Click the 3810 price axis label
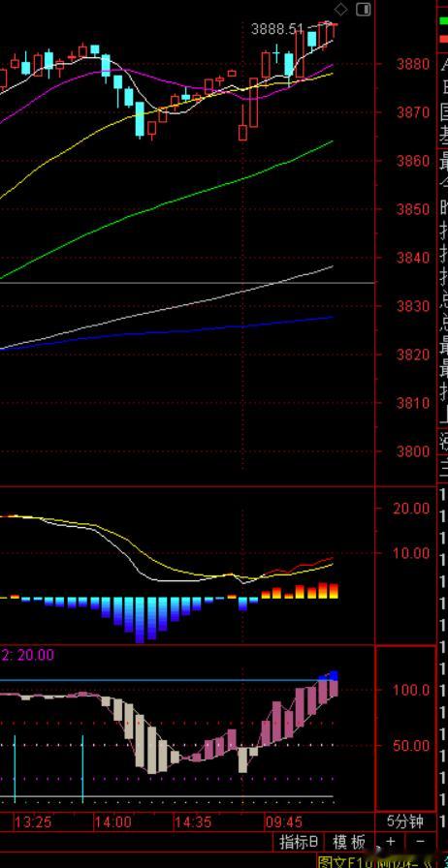Screen dimensions: 448x868 tap(413, 403)
